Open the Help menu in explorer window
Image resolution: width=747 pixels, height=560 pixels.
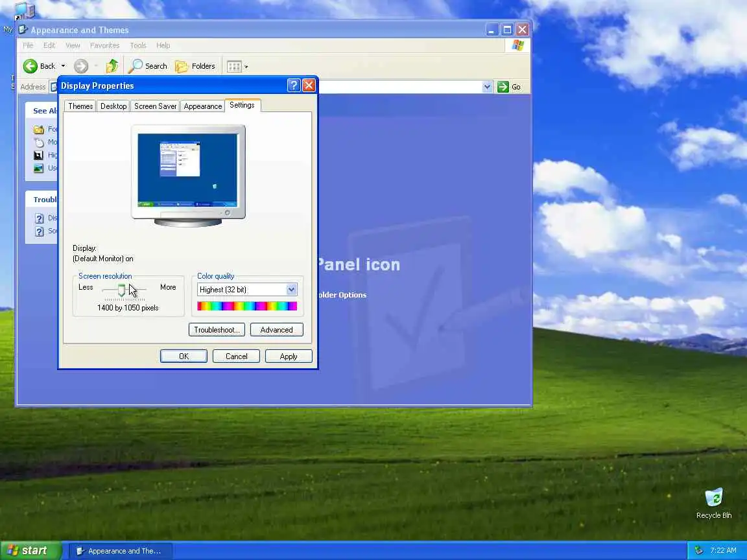[x=163, y=45]
